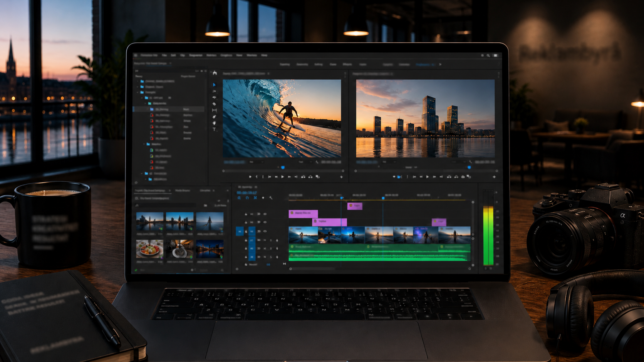Play the skyline Program monitor
The width and height of the screenshot is (644, 362).
click(428, 177)
